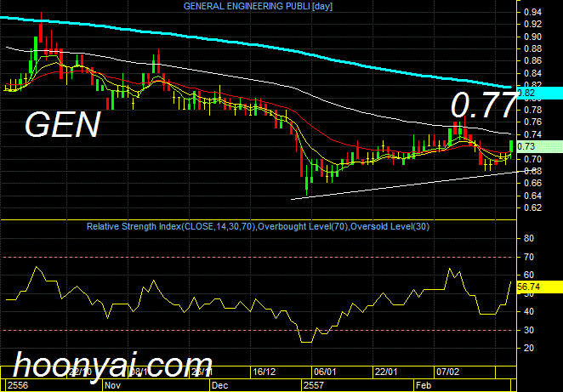Click the 40 level on RSI axis
This screenshot has height=392, width=563.
point(528,311)
